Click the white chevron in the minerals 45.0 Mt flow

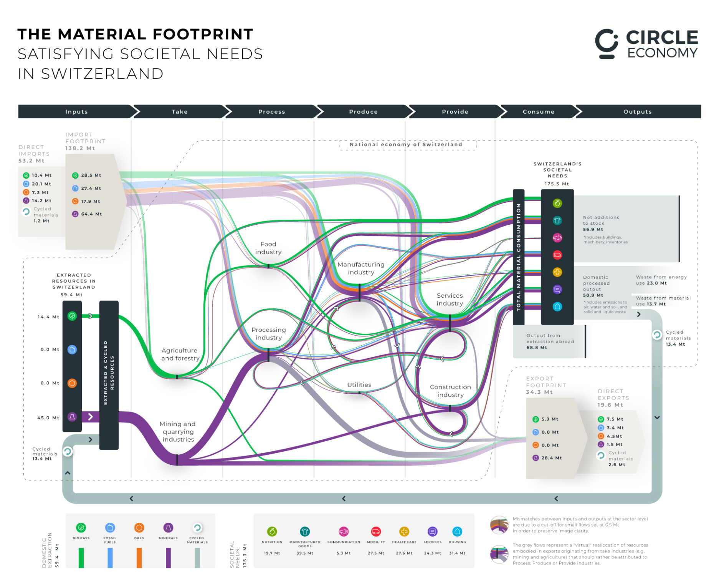pos(91,417)
